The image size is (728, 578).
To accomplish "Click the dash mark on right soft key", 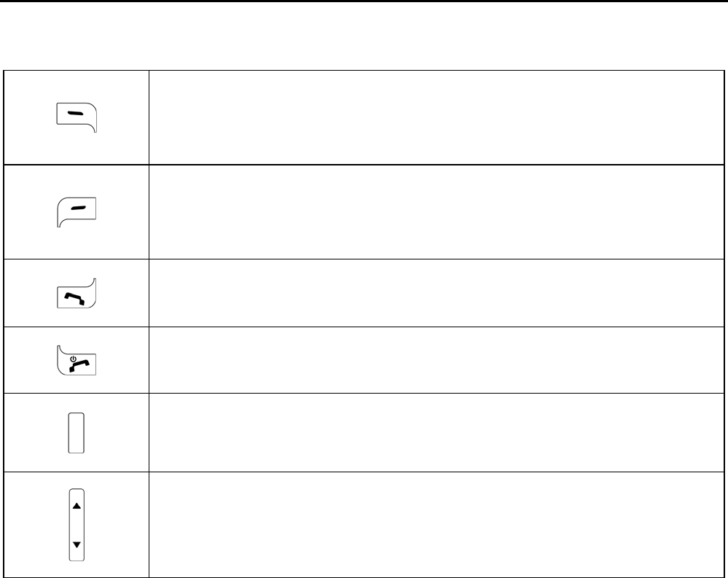I will coord(79,208).
